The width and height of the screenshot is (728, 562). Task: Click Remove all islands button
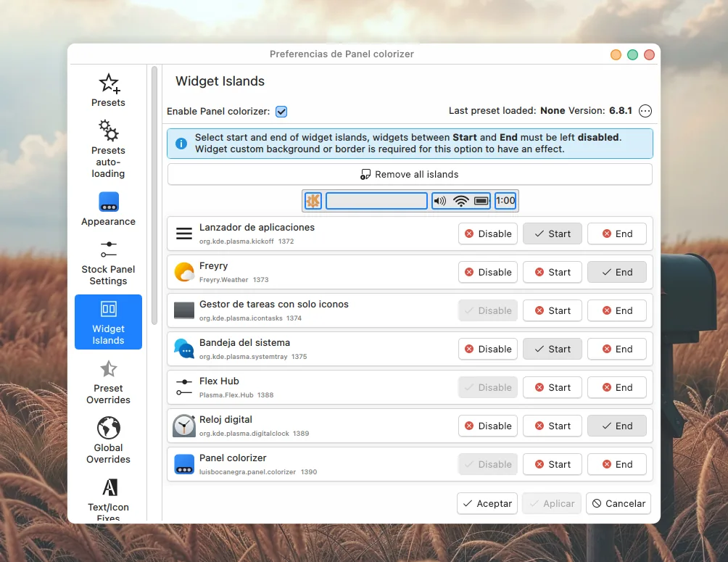tap(410, 174)
